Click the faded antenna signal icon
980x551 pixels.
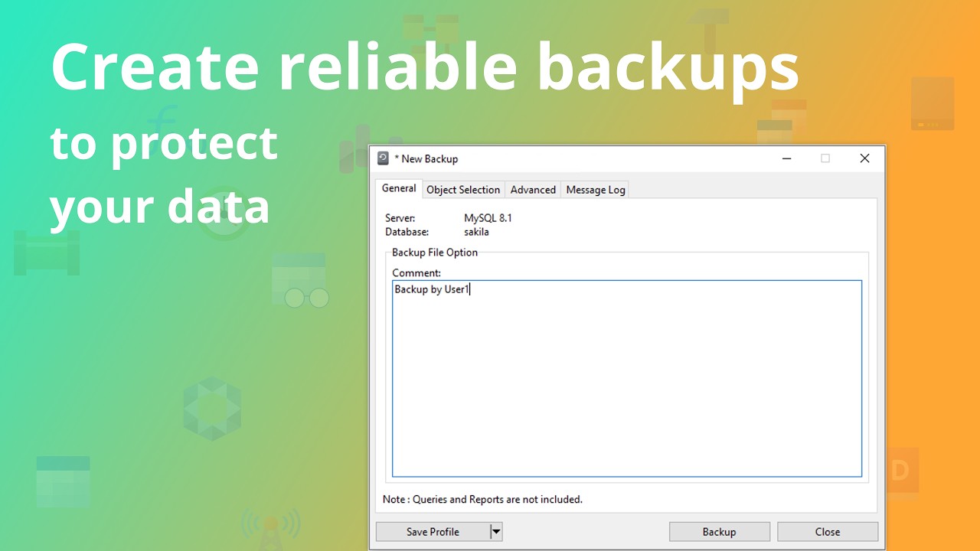270,529
